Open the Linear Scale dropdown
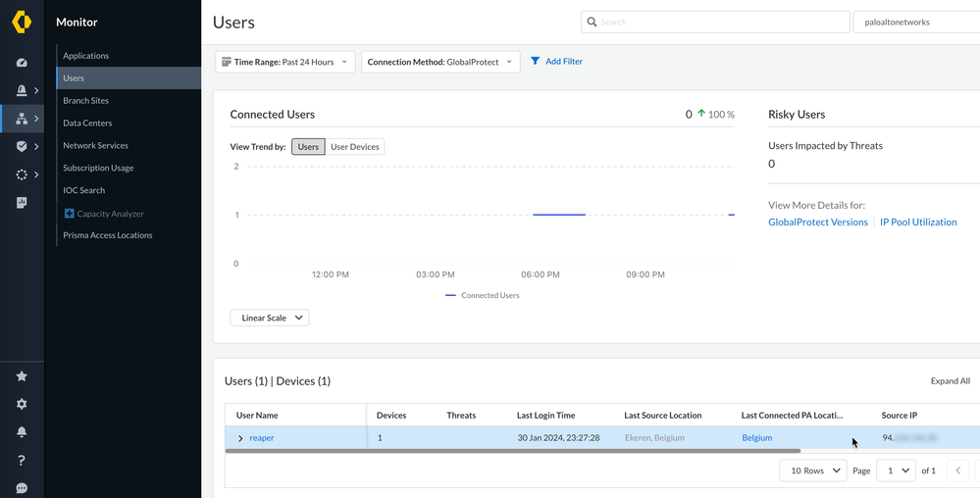The width and height of the screenshot is (980, 498). [270, 318]
